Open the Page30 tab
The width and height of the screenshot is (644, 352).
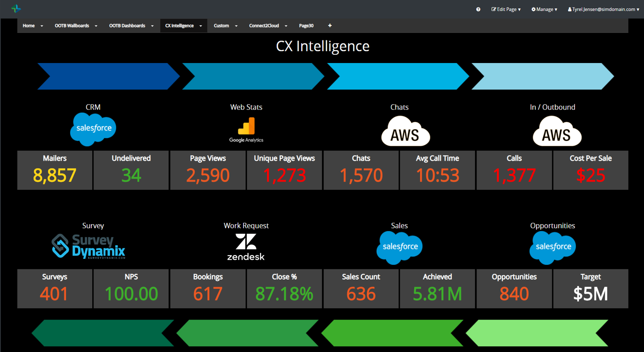pos(306,26)
